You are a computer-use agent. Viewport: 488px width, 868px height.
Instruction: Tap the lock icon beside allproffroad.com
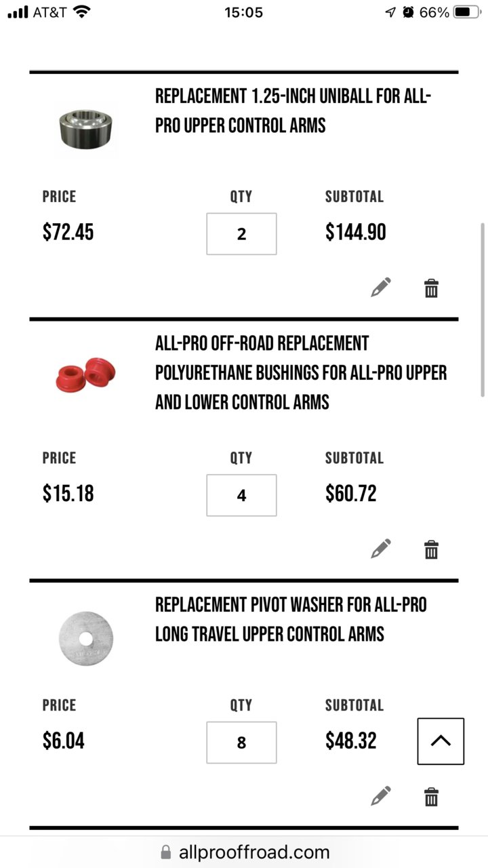click(x=166, y=852)
